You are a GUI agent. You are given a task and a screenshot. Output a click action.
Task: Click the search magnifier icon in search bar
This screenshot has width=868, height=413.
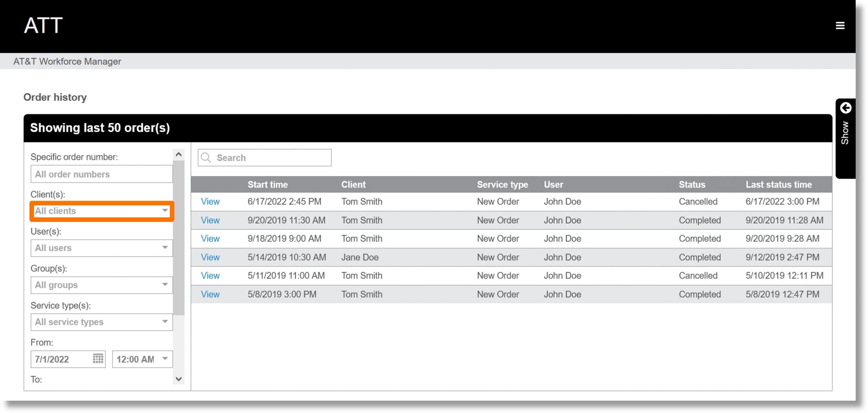coord(205,157)
